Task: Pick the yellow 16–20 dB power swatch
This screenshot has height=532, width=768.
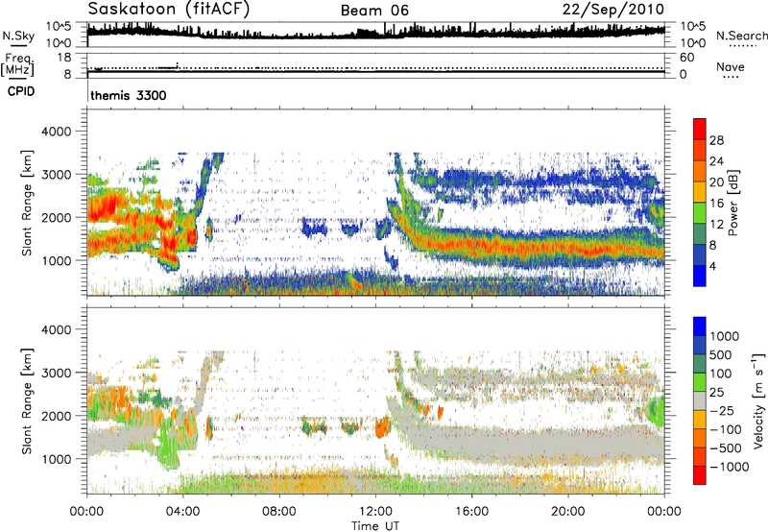Action: pos(700,191)
